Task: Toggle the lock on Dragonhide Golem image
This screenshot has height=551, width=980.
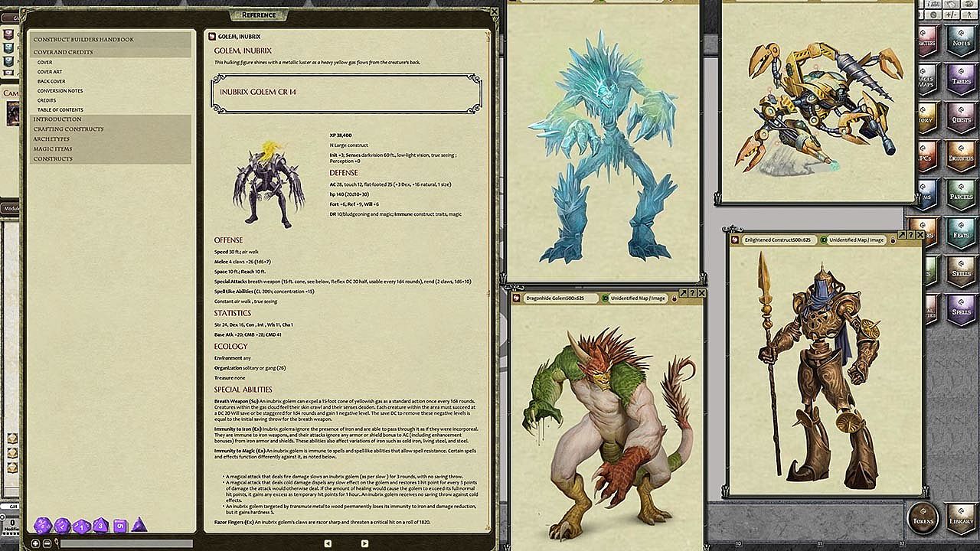Action: click(675, 298)
